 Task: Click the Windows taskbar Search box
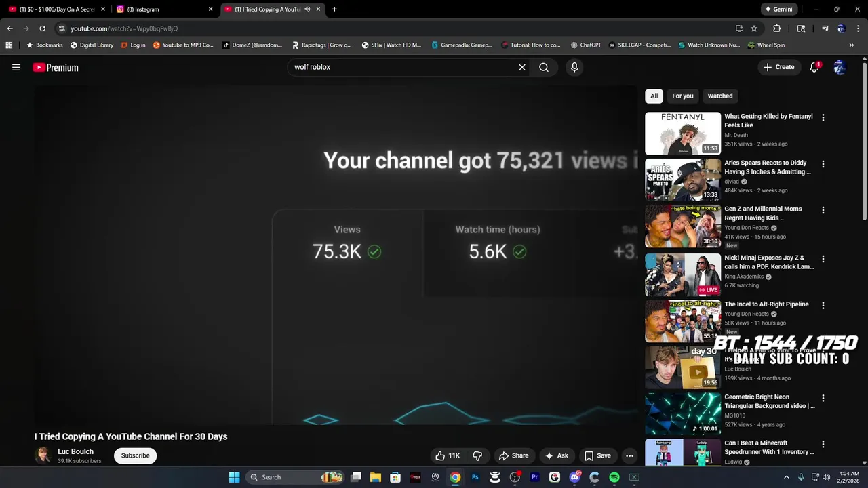point(294,477)
